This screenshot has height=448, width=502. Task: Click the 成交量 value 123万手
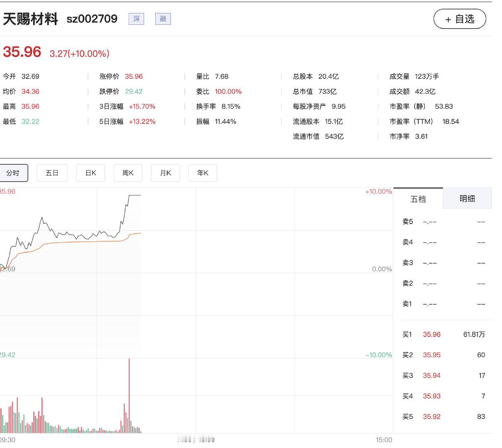coord(427,76)
